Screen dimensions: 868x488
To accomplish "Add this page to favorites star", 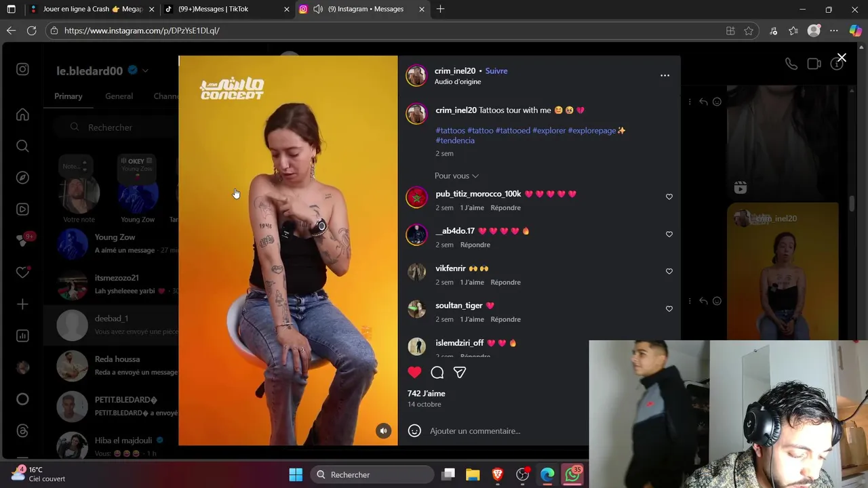I will click(749, 30).
